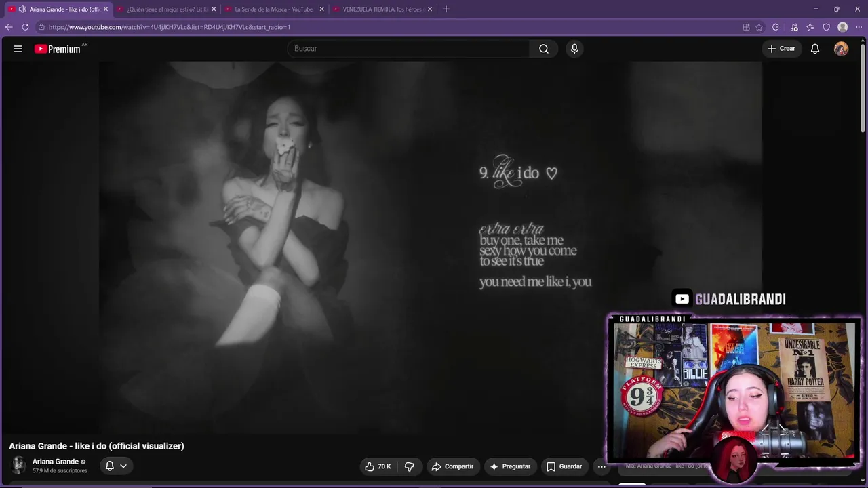Image resolution: width=868 pixels, height=488 pixels.
Task: Switch to VENEZUELA TIEMBLA tab
Action: [382, 9]
